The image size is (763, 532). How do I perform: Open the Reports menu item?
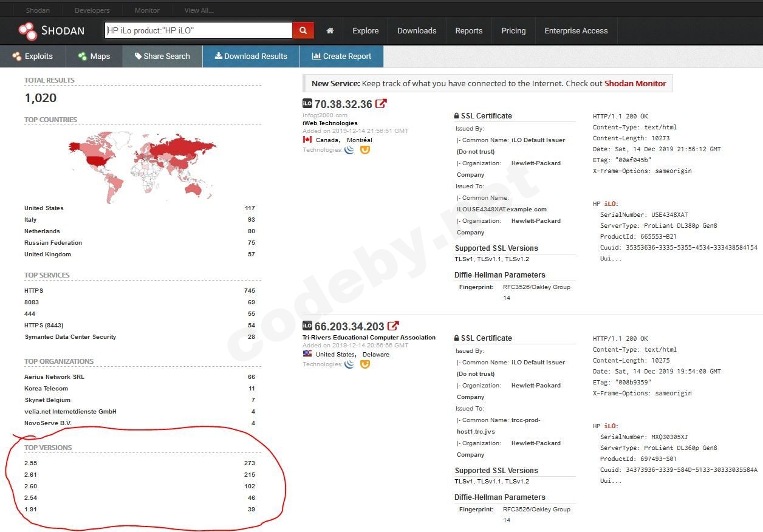469,31
